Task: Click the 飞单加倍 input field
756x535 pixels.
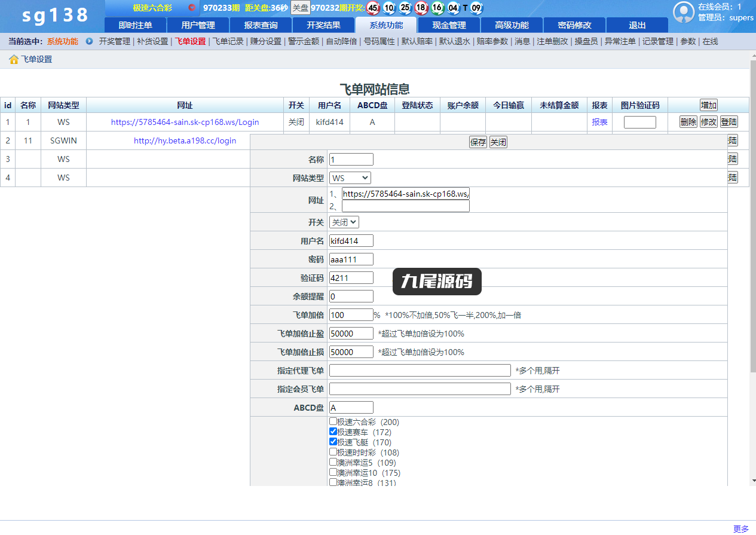Action: (x=351, y=315)
